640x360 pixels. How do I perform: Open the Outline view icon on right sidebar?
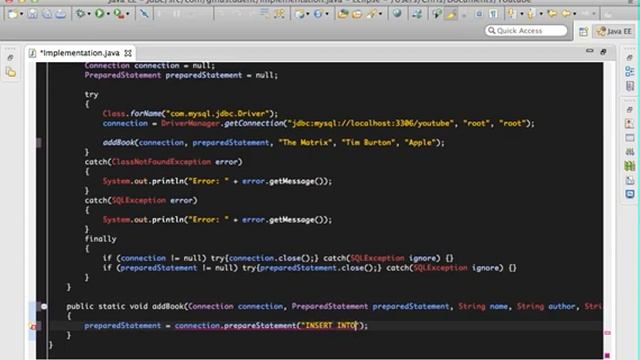[x=629, y=72]
